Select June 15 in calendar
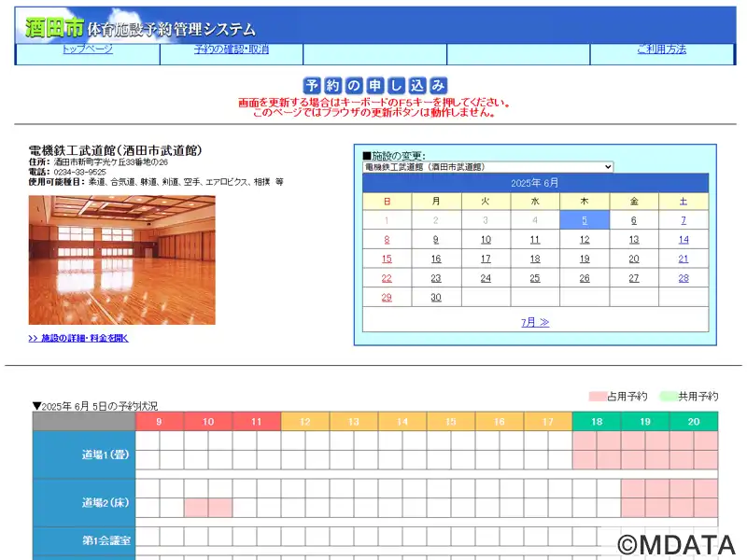The width and height of the screenshot is (747, 560). pos(387,259)
